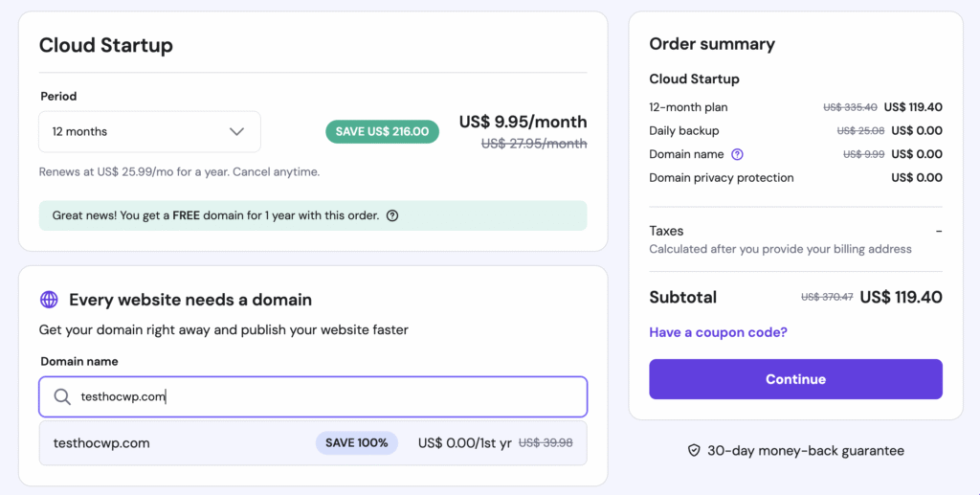980x495 pixels.
Task: Click the green SAVE US$ 216.00 badge
Action: coord(382,131)
